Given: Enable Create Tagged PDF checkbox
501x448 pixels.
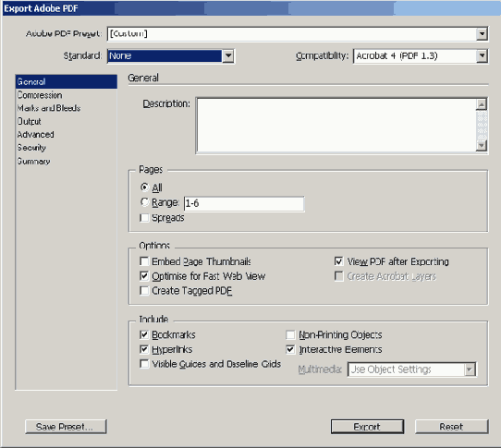Looking at the screenshot, I should pos(144,291).
